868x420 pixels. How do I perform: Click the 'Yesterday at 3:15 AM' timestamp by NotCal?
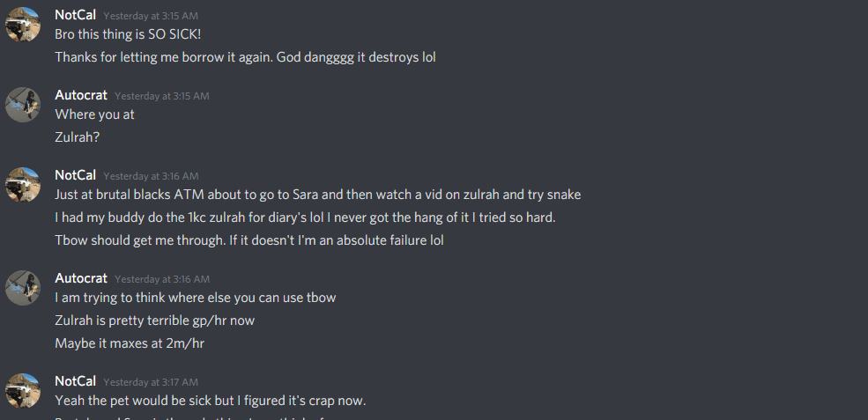(x=151, y=16)
